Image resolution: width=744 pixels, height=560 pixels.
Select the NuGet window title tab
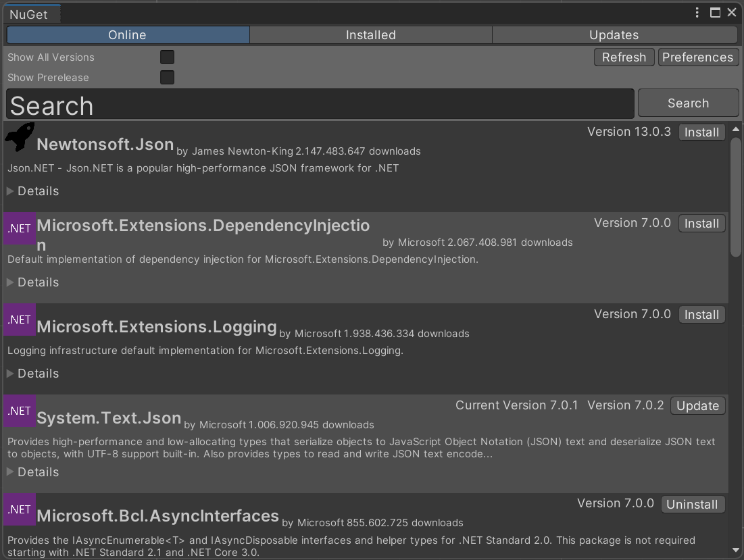(31, 14)
